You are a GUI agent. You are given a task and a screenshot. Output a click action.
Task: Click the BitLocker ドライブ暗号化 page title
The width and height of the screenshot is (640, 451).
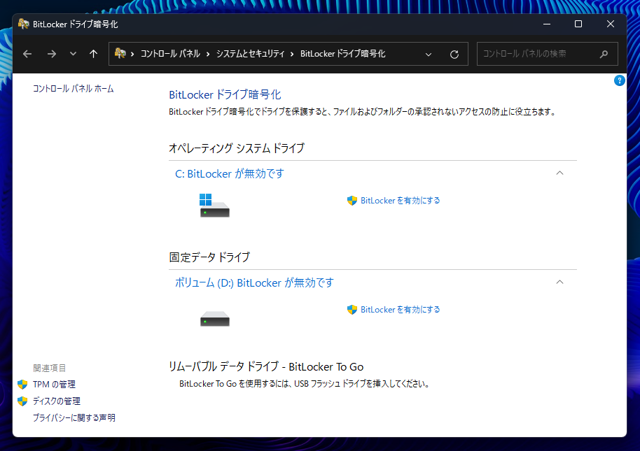(x=225, y=95)
